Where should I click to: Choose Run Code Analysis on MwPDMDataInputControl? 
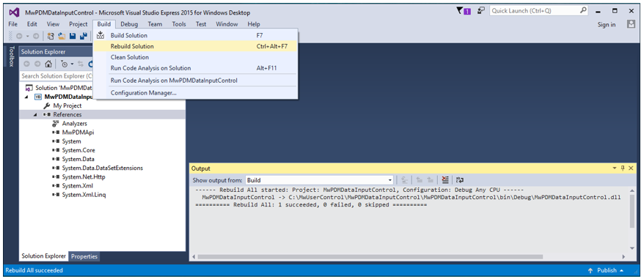[196, 81]
